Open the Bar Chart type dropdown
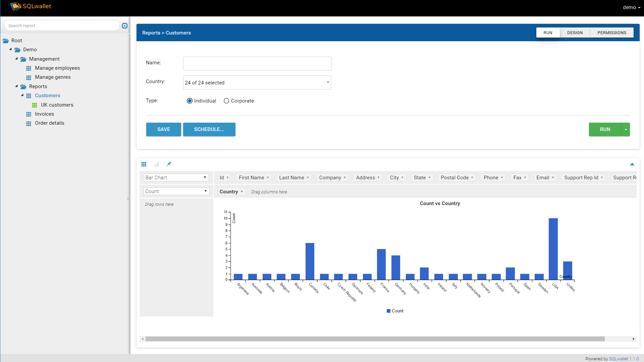Screen dimensions: 644x362 pyautogui.click(x=176, y=178)
